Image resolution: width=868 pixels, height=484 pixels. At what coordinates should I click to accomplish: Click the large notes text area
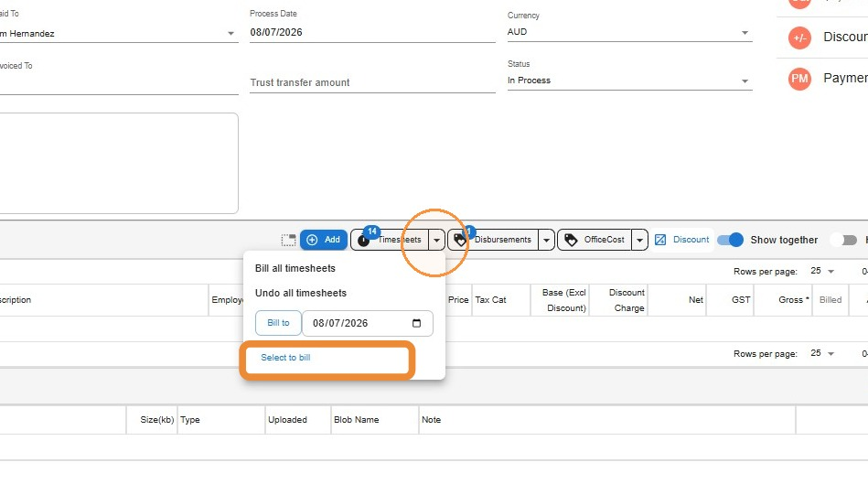(119, 164)
